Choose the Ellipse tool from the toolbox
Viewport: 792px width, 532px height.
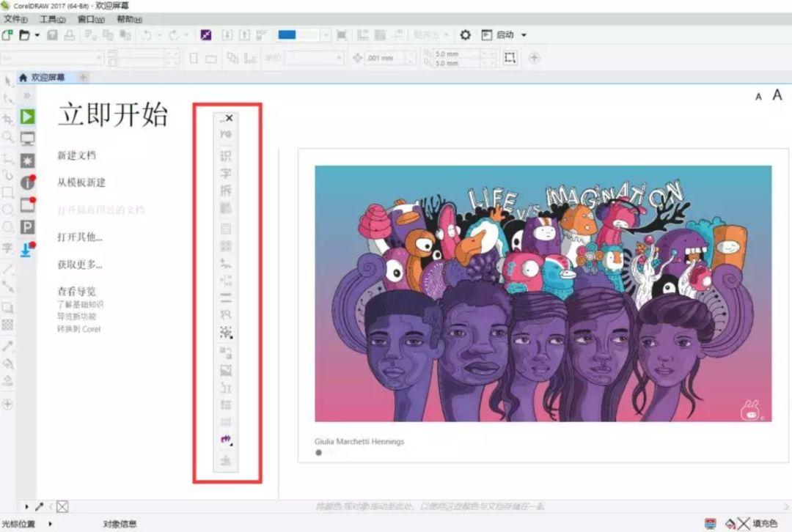(x=7, y=210)
